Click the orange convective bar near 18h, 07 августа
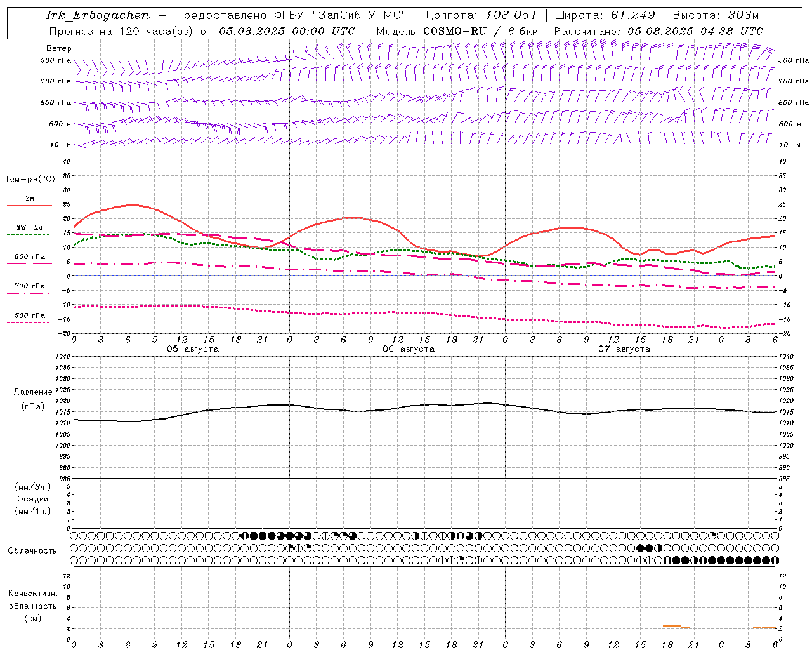The image size is (812, 650). 672,626
